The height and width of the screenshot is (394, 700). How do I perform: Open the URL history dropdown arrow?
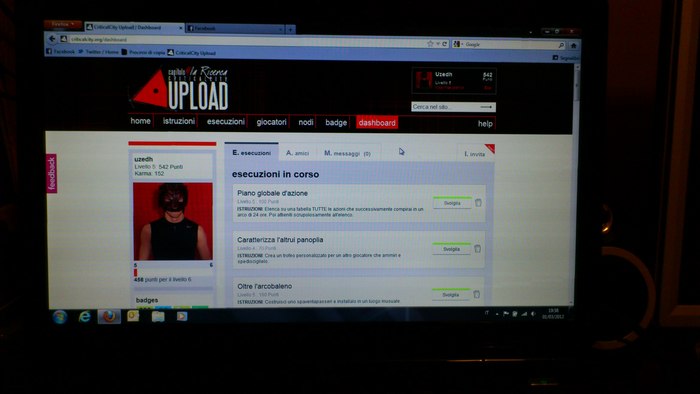438,44
